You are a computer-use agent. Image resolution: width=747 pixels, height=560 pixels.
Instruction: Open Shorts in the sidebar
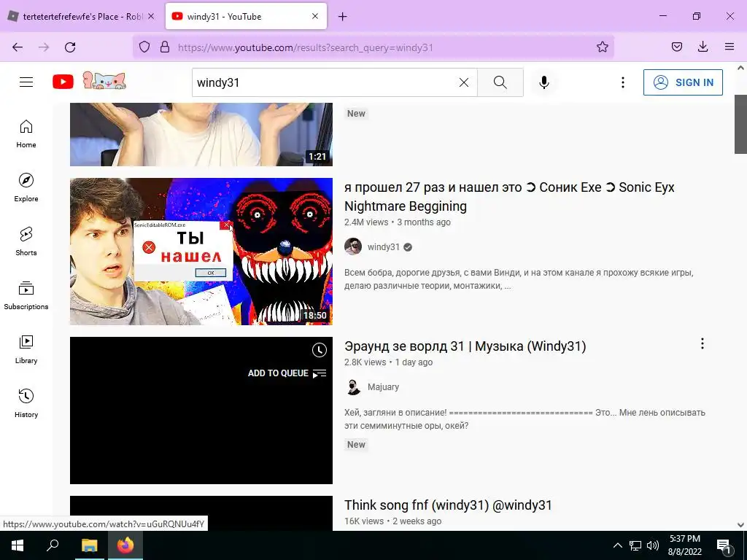tap(26, 241)
